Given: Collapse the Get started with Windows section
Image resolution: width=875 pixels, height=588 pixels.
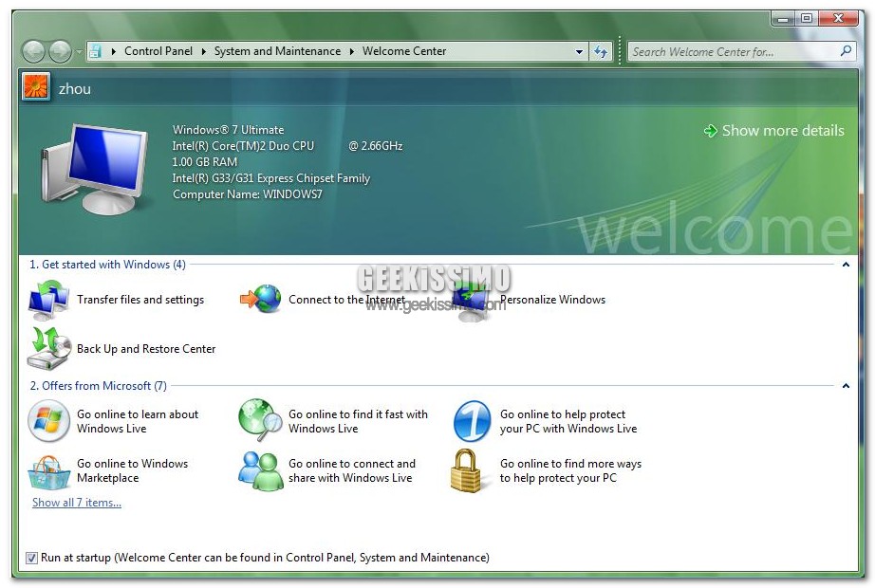Looking at the screenshot, I should coord(846,265).
